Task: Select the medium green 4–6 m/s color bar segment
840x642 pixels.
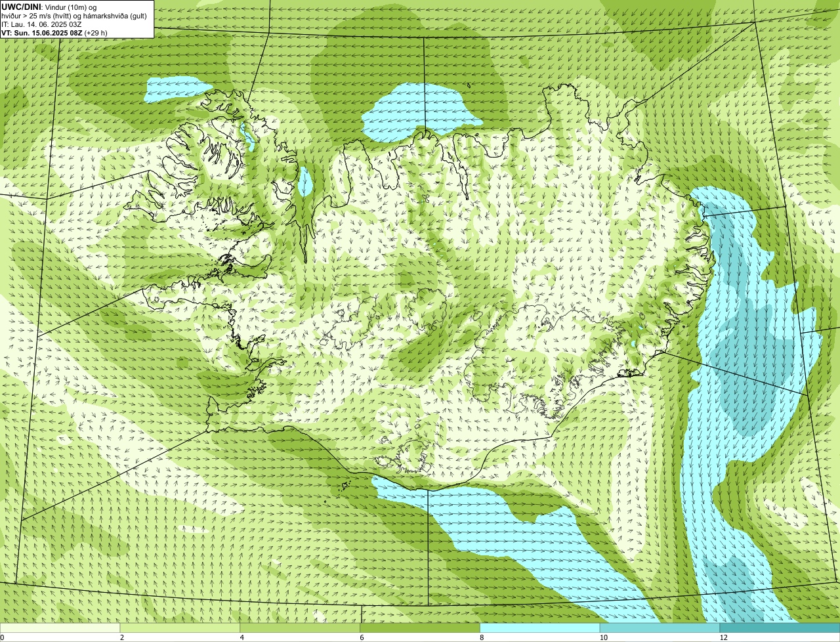Action: (x=300, y=628)
